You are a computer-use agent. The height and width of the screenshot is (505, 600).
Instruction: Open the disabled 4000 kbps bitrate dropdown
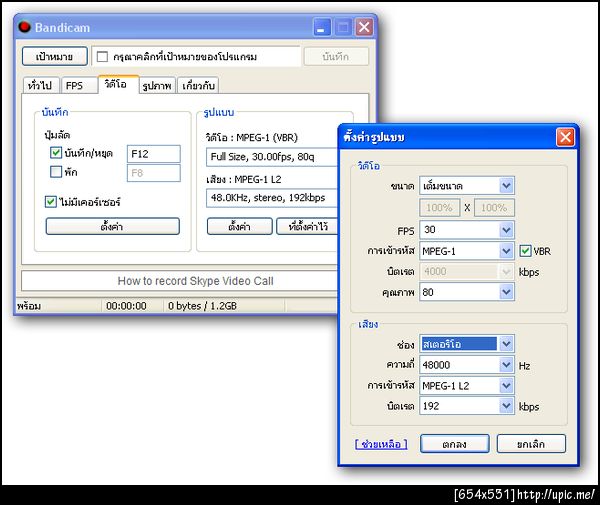click(x=467, y=272)
